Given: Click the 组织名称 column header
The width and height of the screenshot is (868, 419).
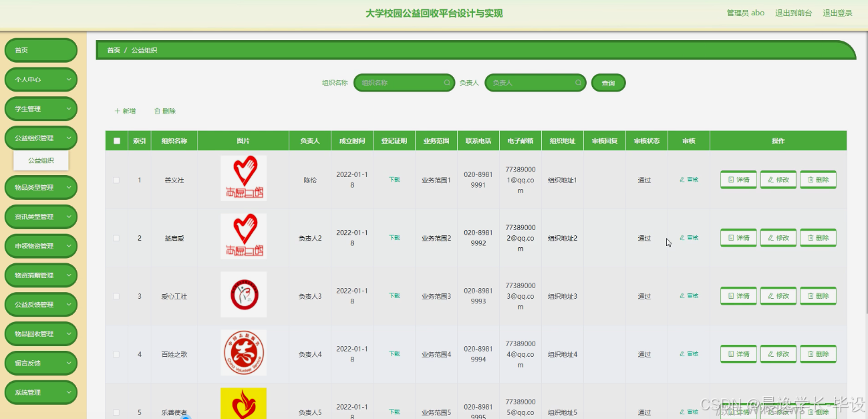Looking at the screenshot, I should [x=174, y=141].
